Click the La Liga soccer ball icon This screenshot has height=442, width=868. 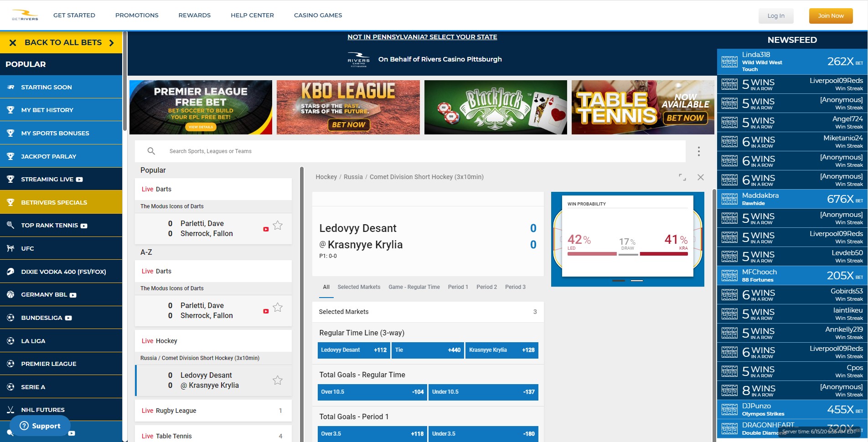click(10, 341)
